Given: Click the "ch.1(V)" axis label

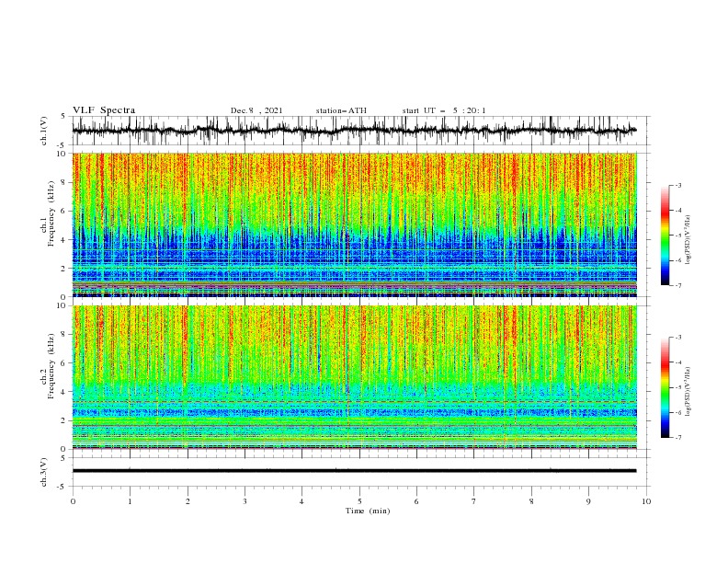Looking at the screenshot, I should (x=44, y=131).
